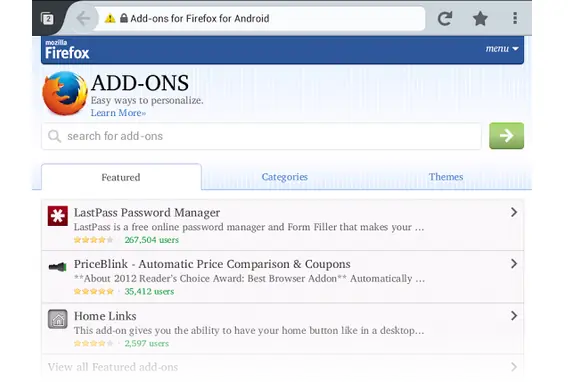
Task: Switch to the Themes tab
Action: pyautogui.click(x=446, y=177)
